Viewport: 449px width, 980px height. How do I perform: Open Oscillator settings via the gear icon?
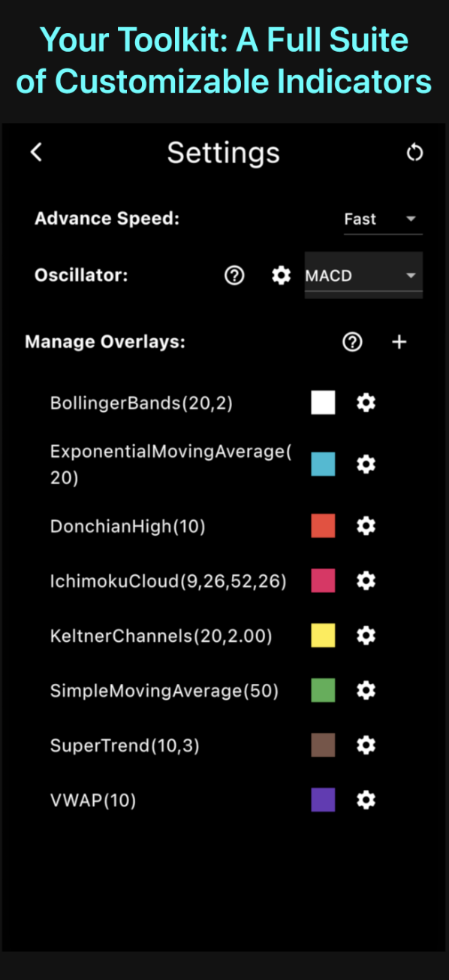click(x=281, y=276)
